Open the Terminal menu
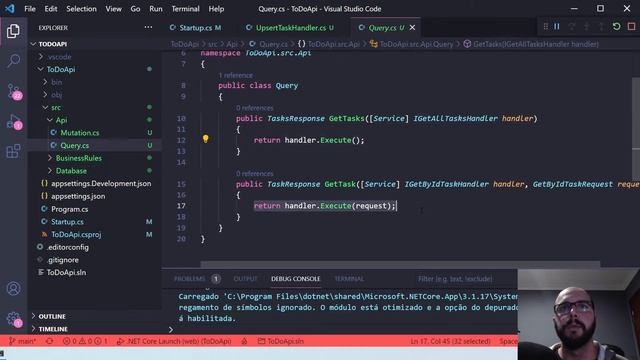This screenshot has height=360, width=640. click(185, 9)
